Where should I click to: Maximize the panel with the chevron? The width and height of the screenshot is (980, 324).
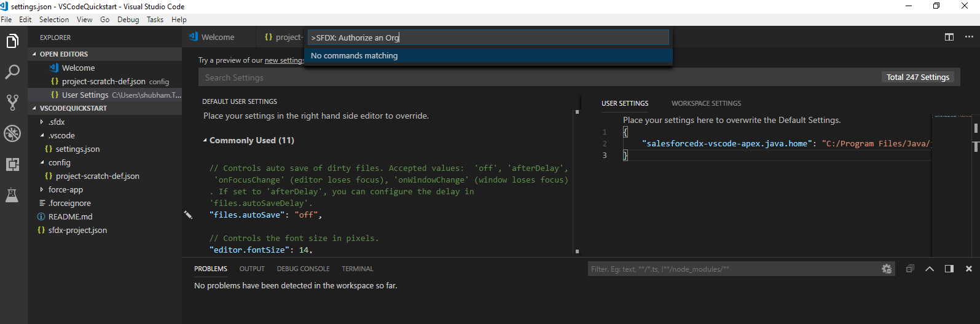click(930, 269)
